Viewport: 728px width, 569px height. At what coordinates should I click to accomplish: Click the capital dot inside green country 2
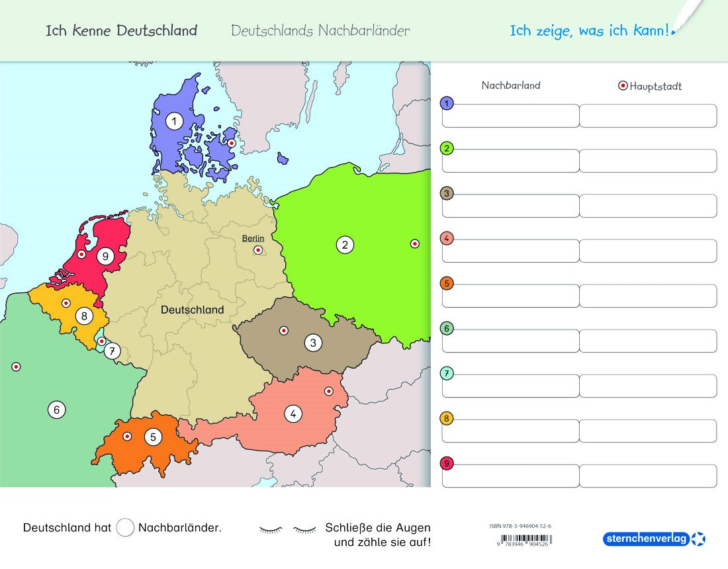(x=415, y=243)
